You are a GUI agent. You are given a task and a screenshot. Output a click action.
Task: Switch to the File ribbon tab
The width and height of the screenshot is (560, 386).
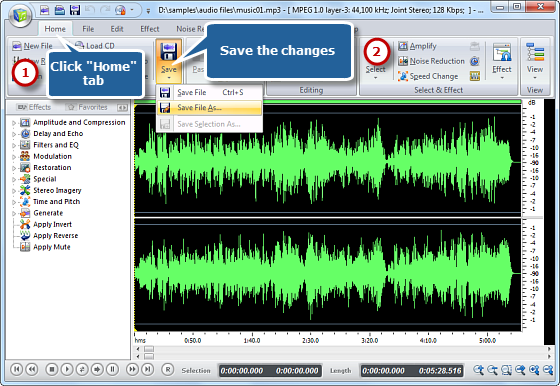pos(88,29)
